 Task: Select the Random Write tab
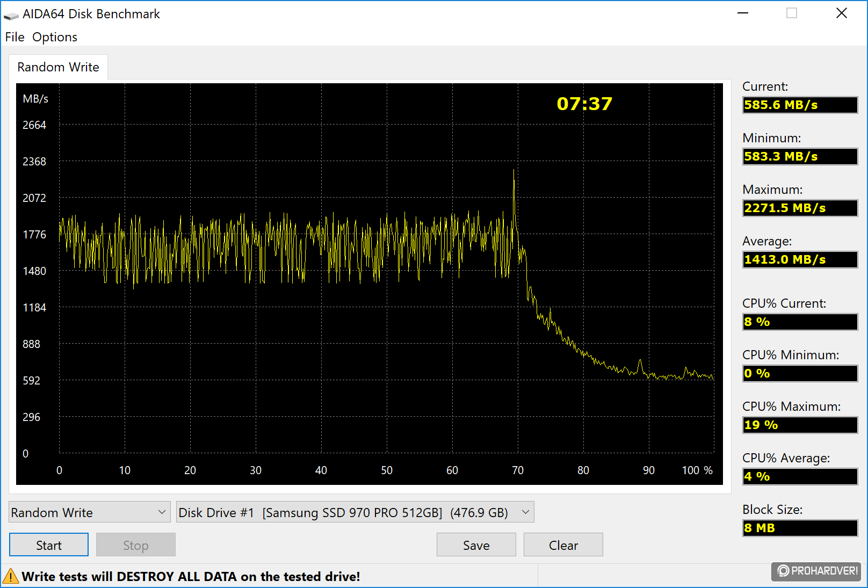coord(58,67)
